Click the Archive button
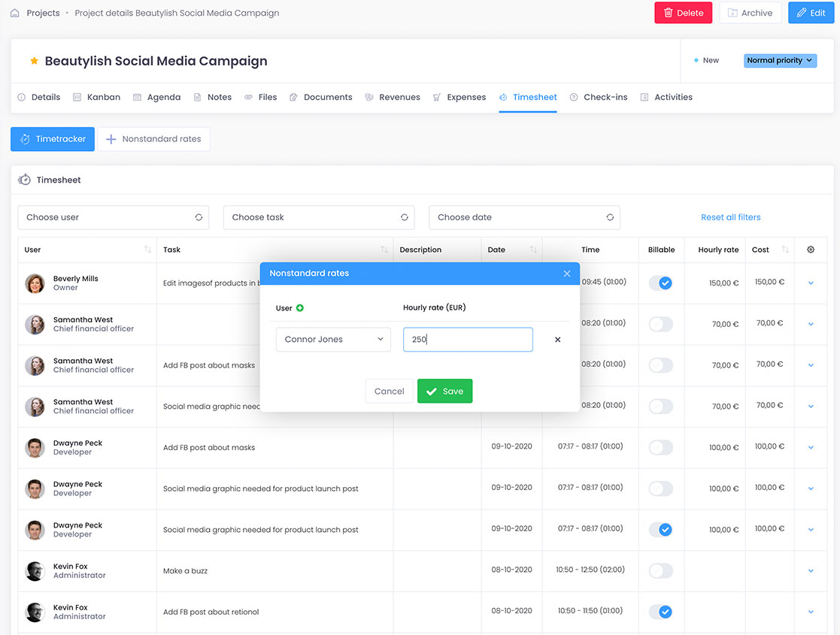The height and width of the screenshot is (635, 840). tap(750, 13)
